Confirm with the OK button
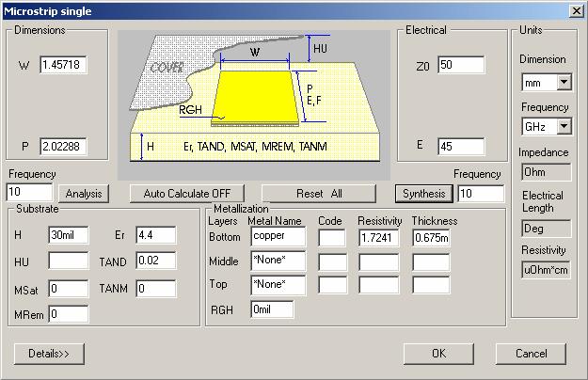 click(438, 354)
